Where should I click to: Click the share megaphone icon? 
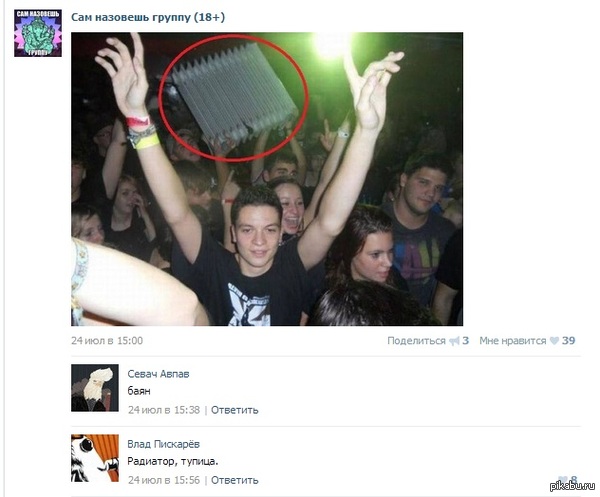[454, 341]
